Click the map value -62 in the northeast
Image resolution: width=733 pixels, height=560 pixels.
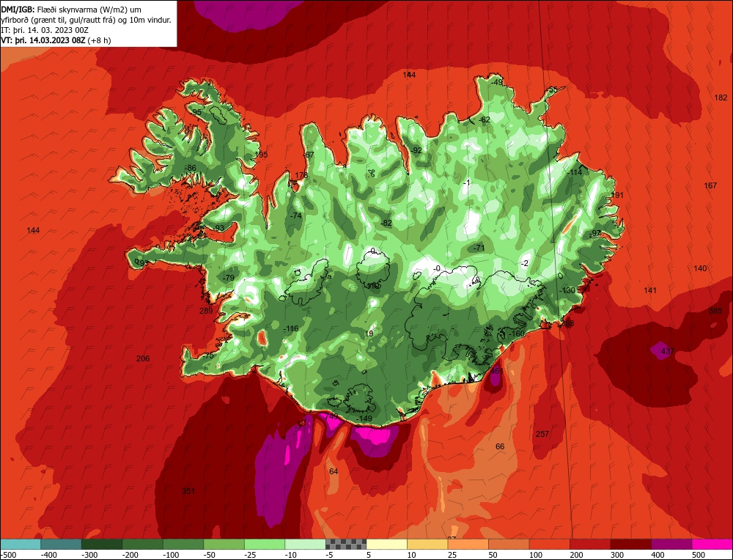[x=484, y=119]
